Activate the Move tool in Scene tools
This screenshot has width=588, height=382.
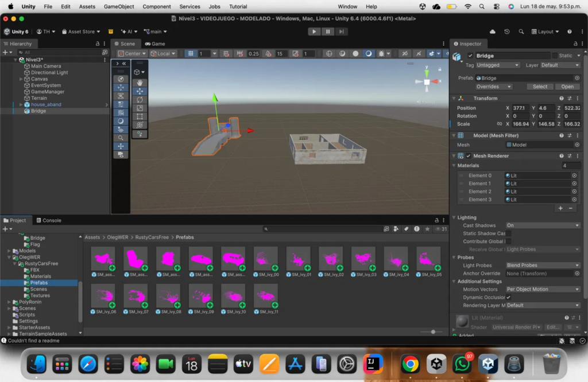140,91
